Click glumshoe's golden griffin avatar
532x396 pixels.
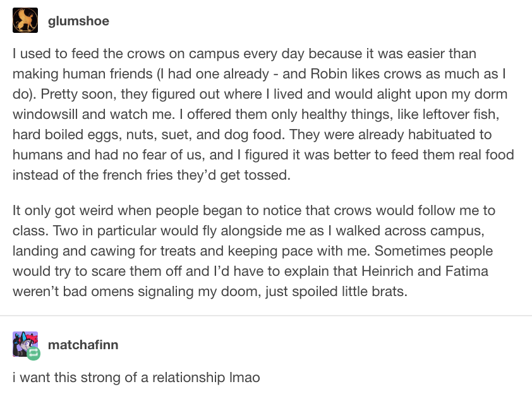(x=25, y=20)
